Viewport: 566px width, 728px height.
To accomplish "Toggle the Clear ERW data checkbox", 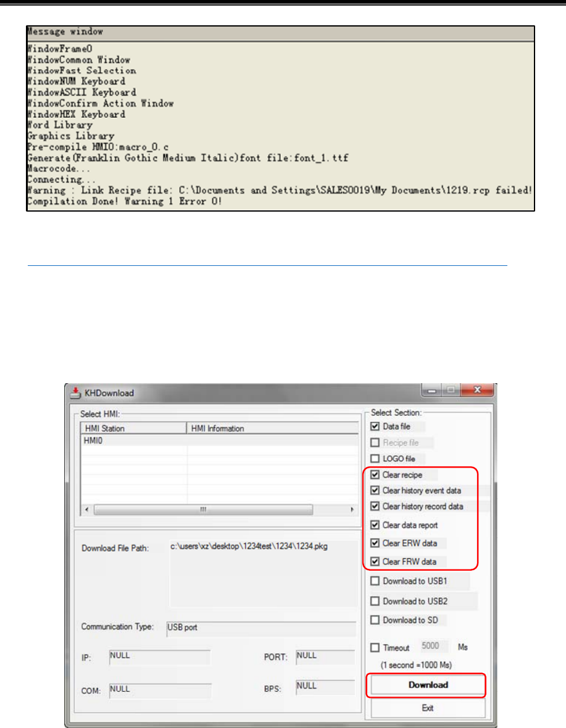I will click(x=375, y=543).
